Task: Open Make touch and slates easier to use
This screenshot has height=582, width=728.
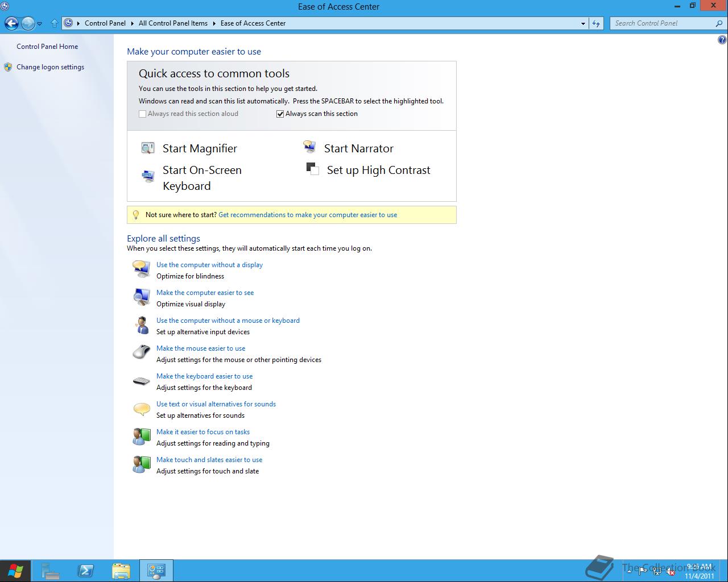Action: pos(209,460)
